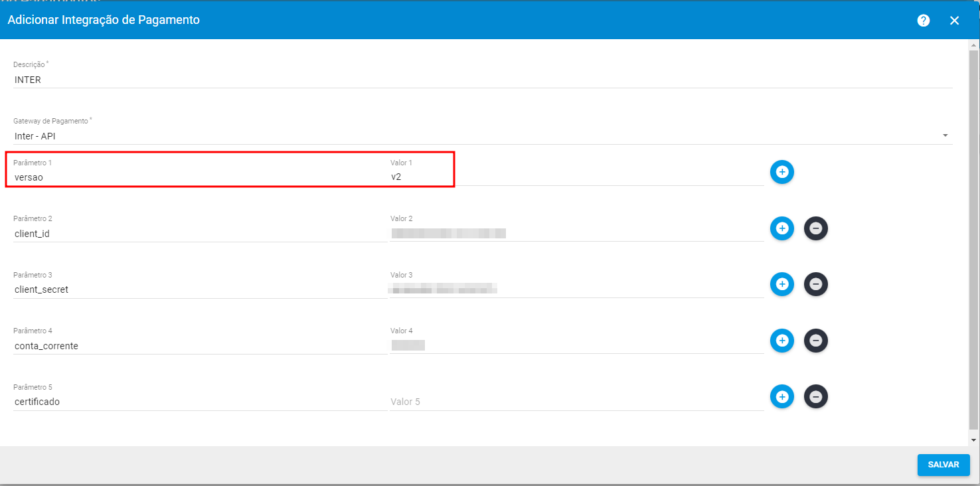Add parameter after client_secret row

point(782,284)
